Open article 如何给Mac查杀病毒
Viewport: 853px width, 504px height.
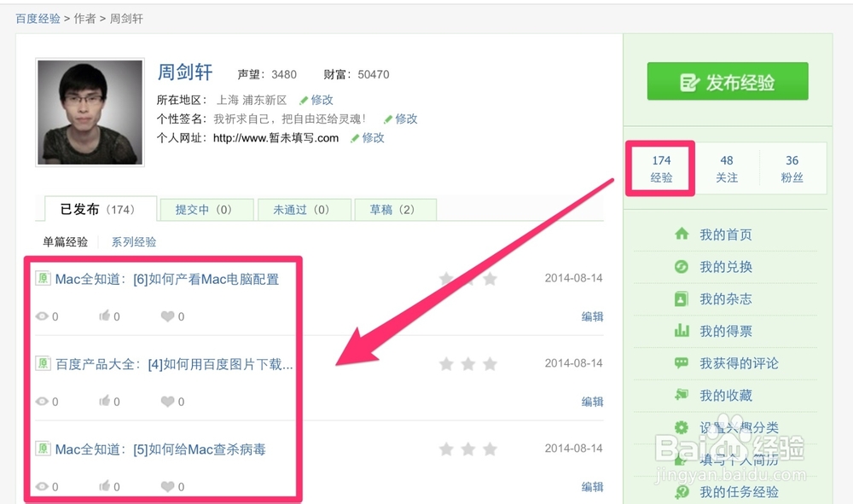(160, 449)
